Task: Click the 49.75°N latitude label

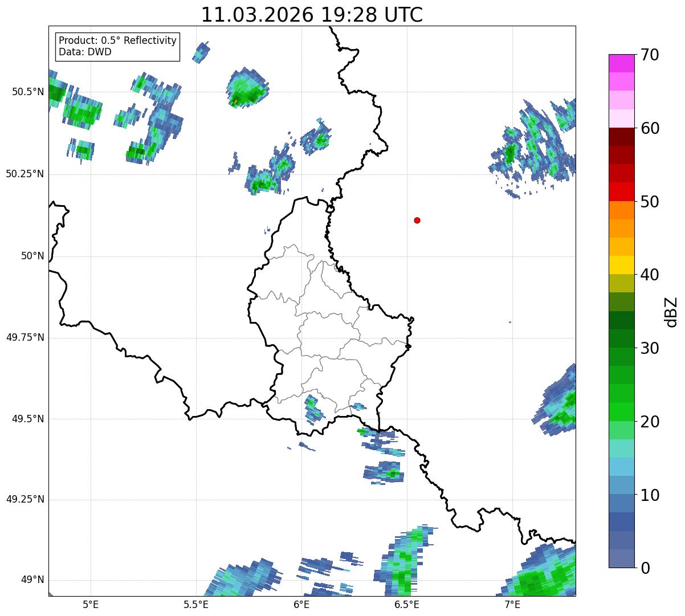Action: coord(25,337)
